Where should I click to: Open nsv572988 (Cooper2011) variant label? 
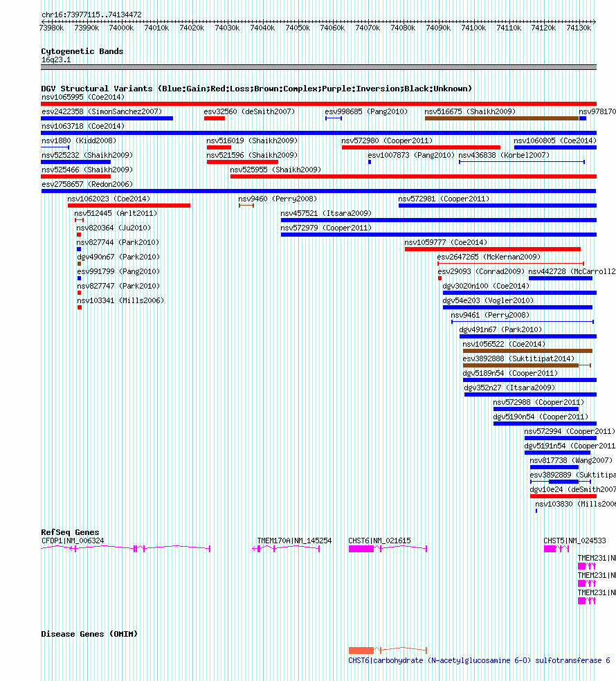[538, 403]
